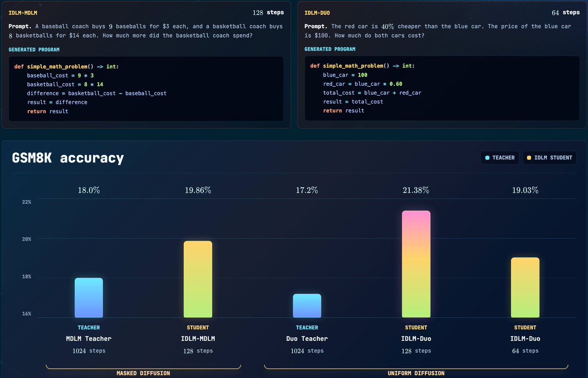Click the 21.38% value label

(x=416, y=190)
